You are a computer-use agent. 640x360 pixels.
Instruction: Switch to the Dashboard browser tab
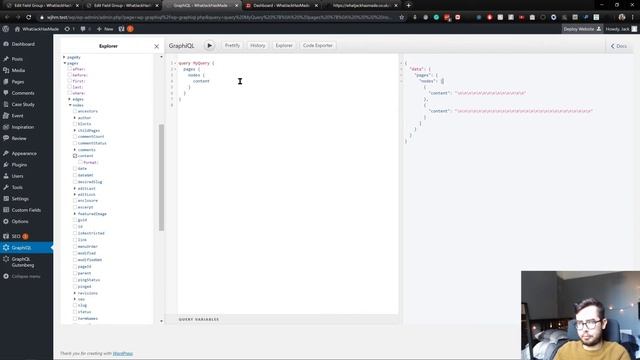(282, 6)
